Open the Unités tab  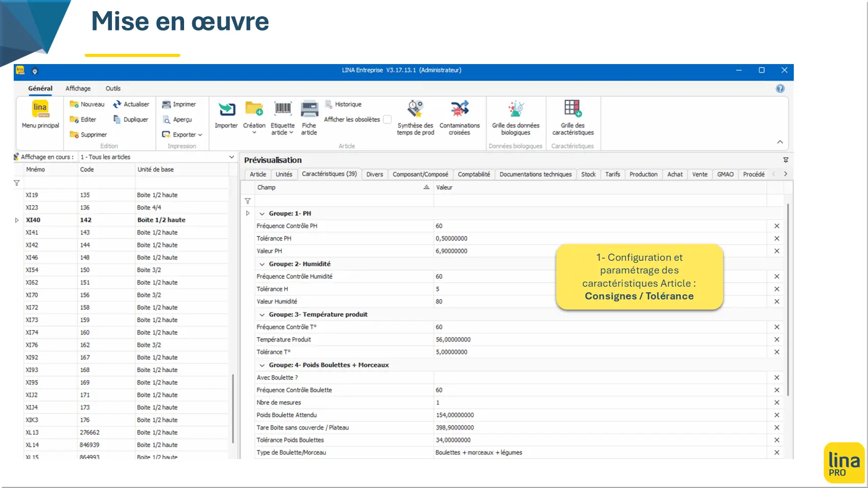click(x=284, y=174)
